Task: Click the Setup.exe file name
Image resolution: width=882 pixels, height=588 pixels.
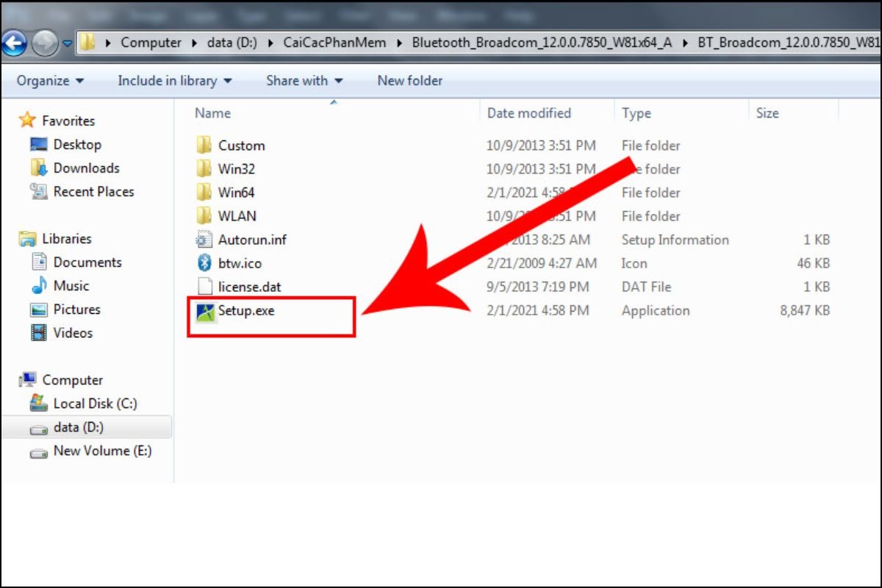Action: (246, 310)
